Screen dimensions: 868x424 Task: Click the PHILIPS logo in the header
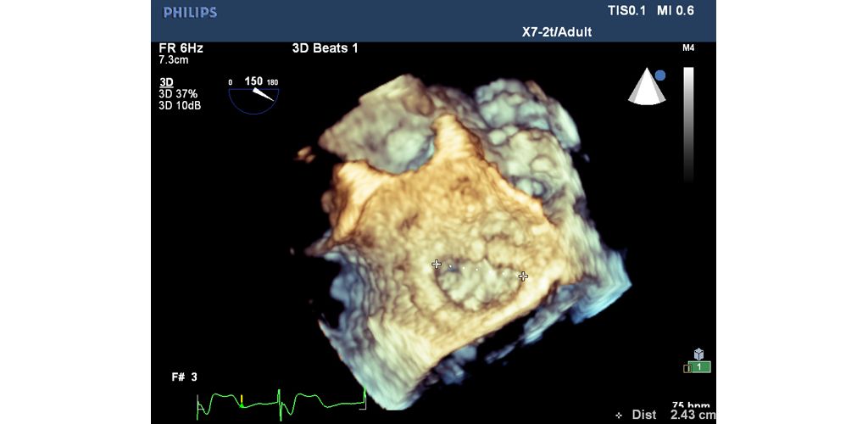[x=190, y=13]
